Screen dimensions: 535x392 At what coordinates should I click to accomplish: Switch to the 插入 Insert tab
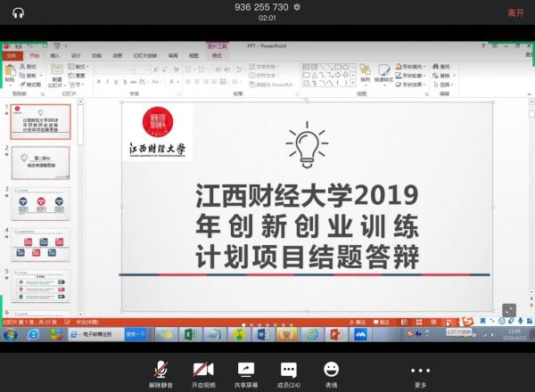click(55, 55)
